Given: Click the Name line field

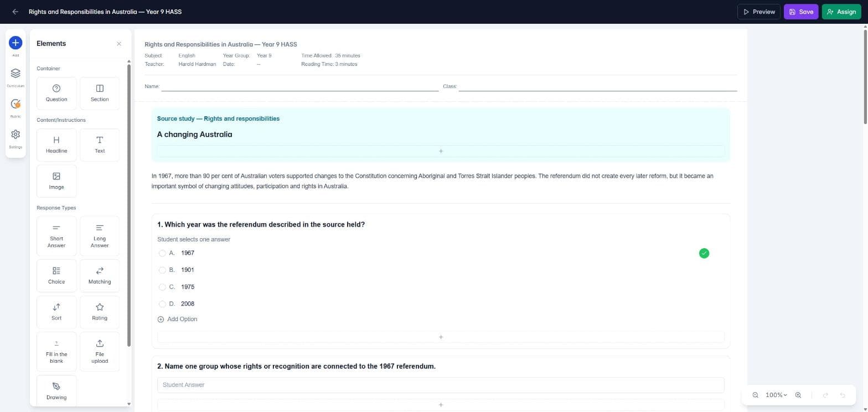Looking at the screenshot, I should click(x=299, y=86).
